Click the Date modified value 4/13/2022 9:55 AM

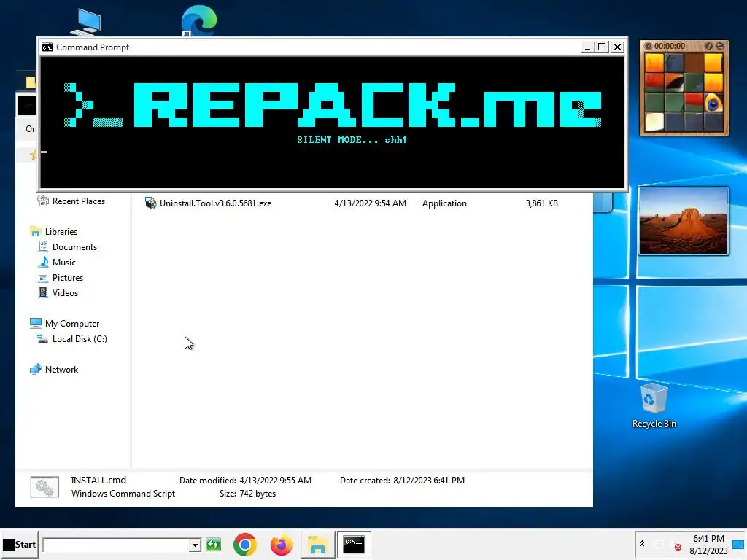[275, 480]
